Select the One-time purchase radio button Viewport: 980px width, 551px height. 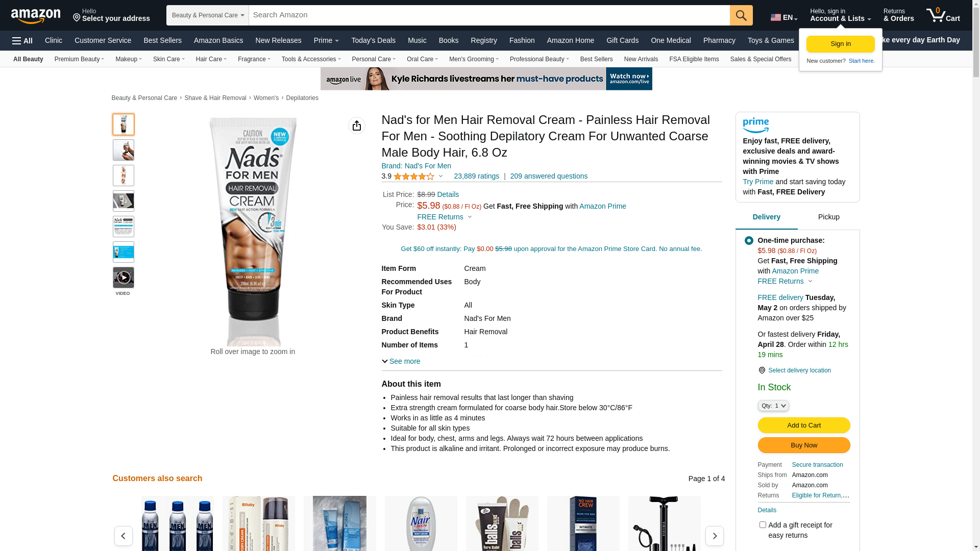pyautogui.click(x=749, y=241)
